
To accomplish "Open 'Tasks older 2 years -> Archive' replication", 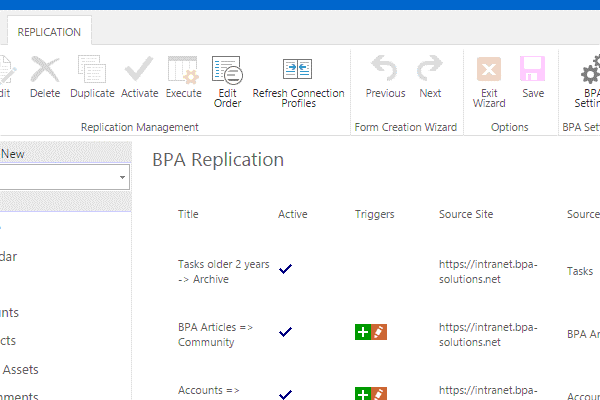I will [x=223, y=271].
